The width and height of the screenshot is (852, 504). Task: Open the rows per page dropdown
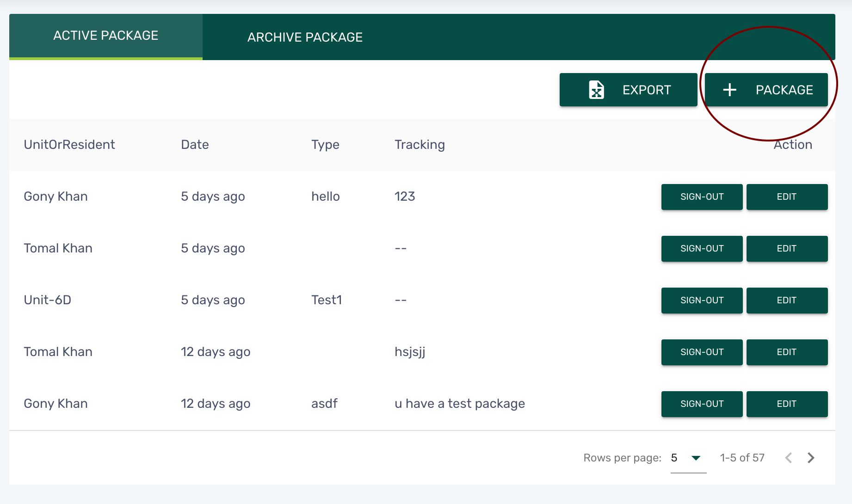pyautogui.click(x=695, y=458)
